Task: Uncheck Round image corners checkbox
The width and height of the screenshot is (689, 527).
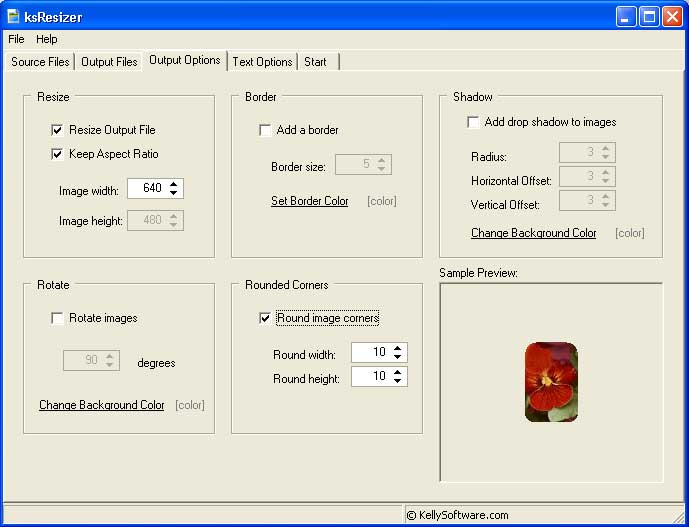Action: tap(265, 318)
